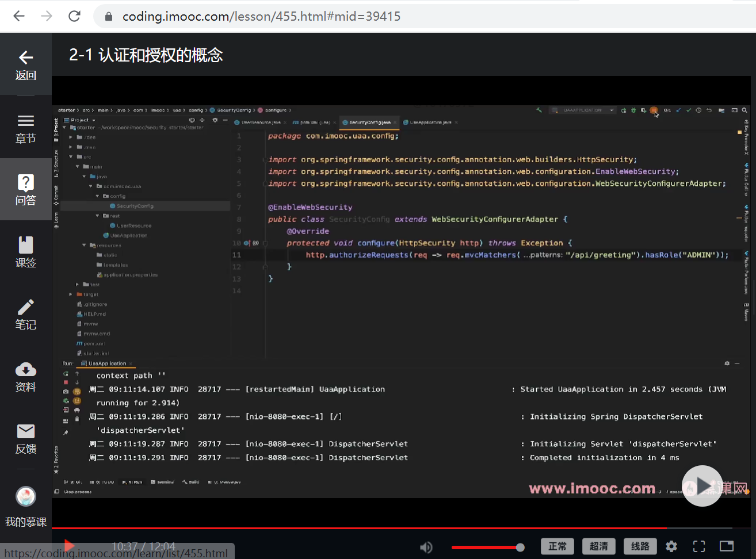The width and height of the screenshot is (756, 559).
Task: Open the 问答 Q&A panel
Action: click(x=25, y=189)
